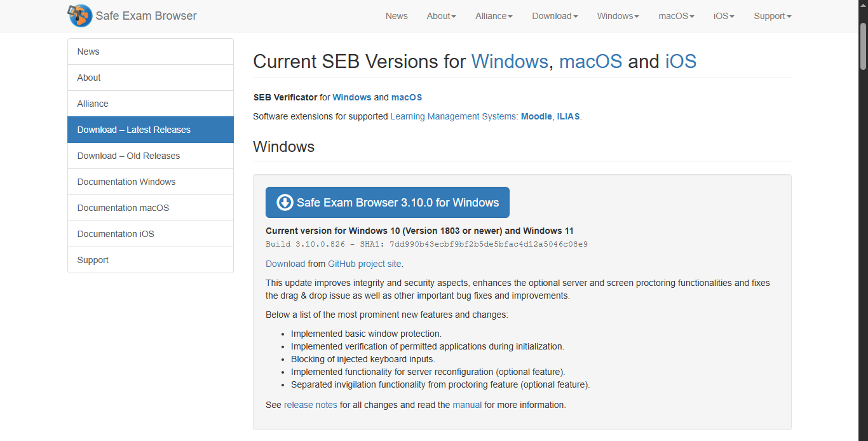Click the download arrow icon on the Windows button
This screenshot has height=441, width=868.
pyautogui.click(x=285, y=203)
